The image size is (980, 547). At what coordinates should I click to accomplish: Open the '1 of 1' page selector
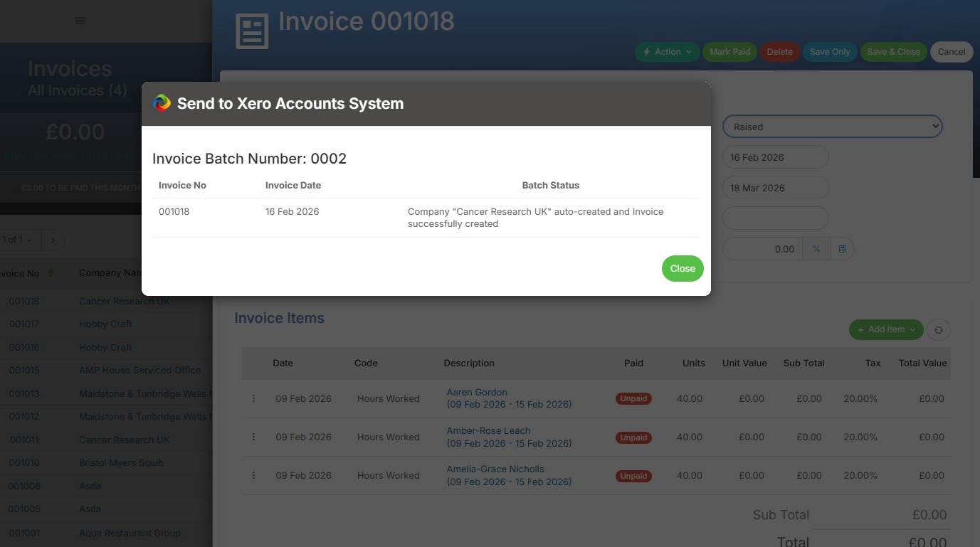click(x=19, y=240)
